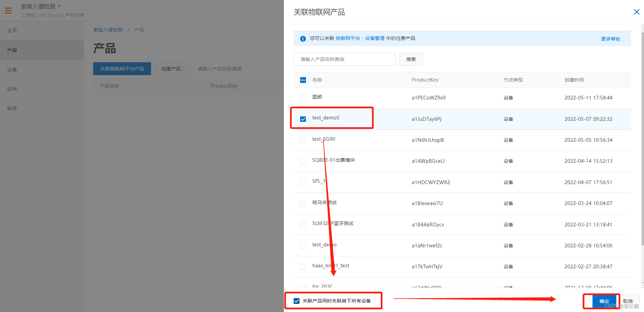Check the test_demo product checkbox
Image resolution: width=644 pixels, height=312 pixels.
pos(303,246)
